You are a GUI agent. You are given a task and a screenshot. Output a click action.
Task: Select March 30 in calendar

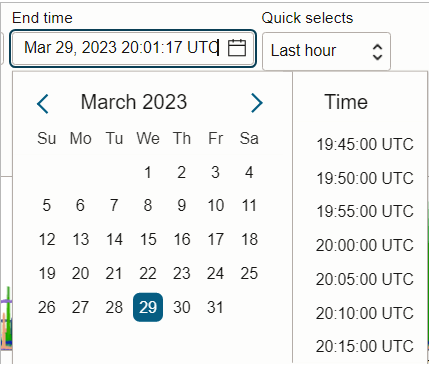coord(182,307)
